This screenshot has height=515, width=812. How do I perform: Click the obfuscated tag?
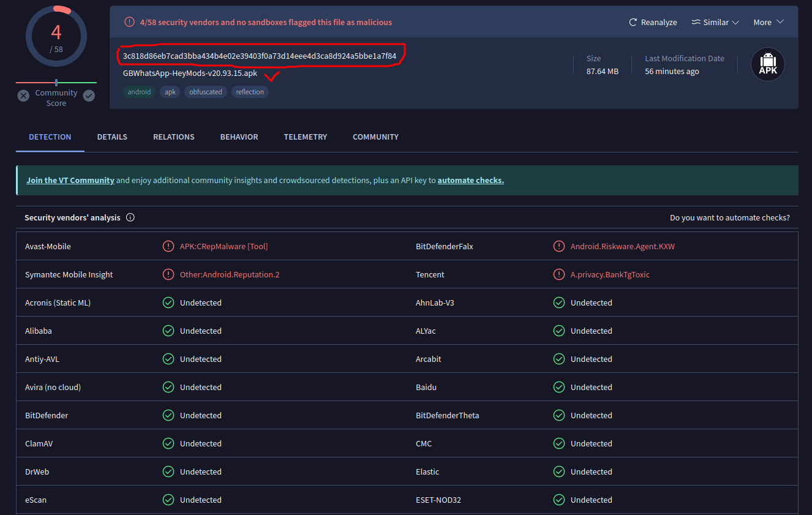click(x=206, y=92)
